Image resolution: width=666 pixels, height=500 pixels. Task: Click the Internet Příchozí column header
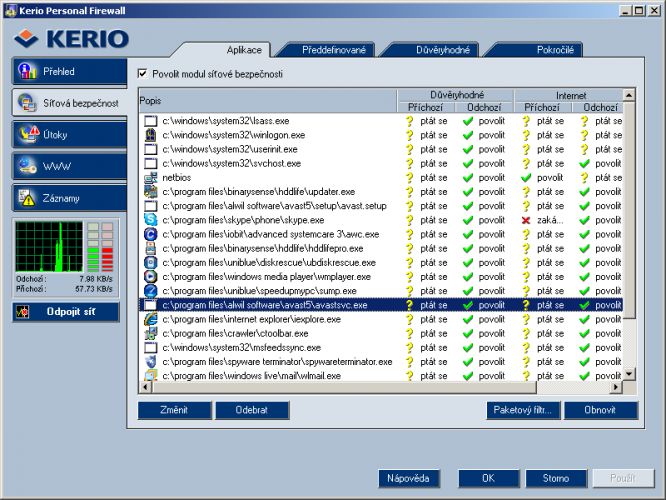click(542, 107)
